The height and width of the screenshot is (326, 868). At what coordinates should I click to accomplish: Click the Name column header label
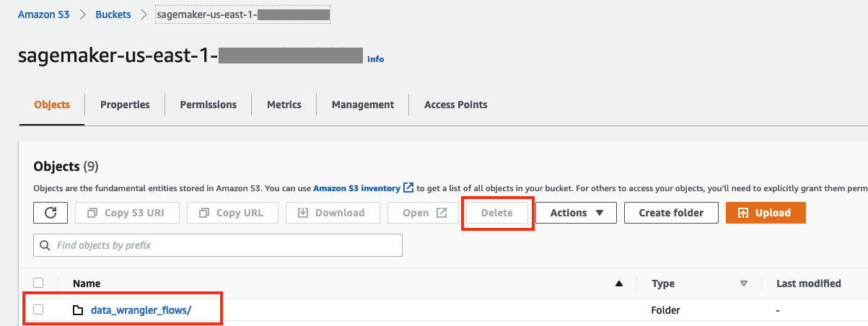click(x=87, y=283)
